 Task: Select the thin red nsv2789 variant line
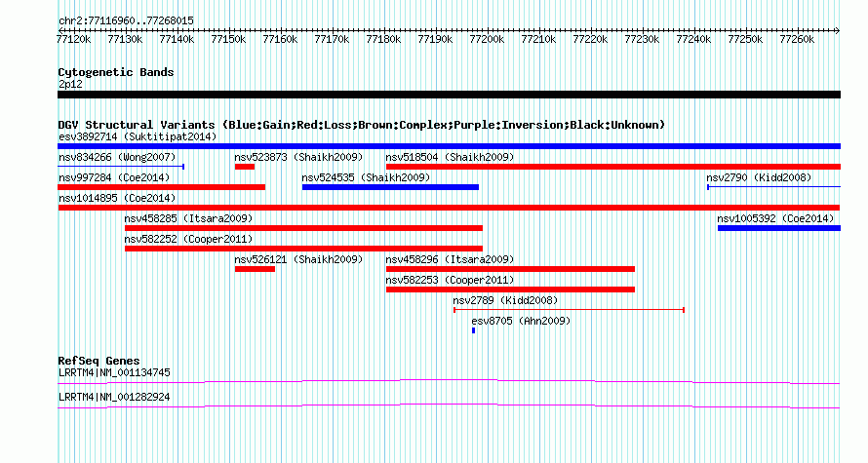569,310
